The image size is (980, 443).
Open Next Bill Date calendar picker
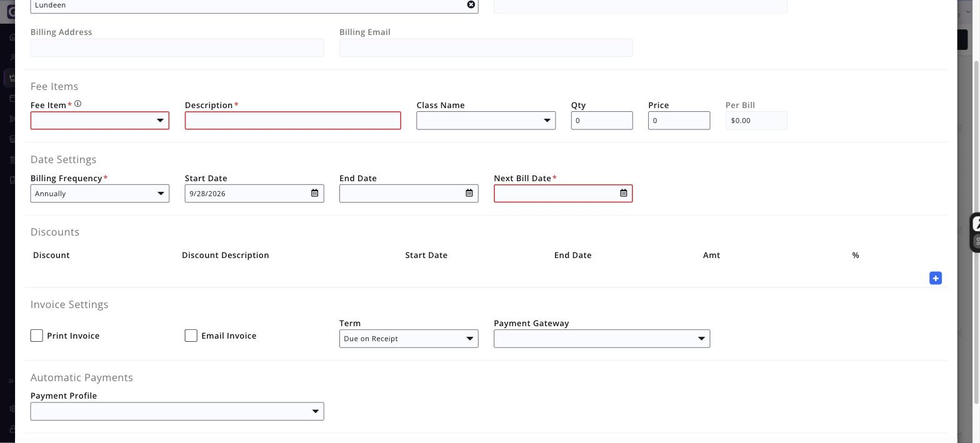pyautogui.click(x=624, y=193)
